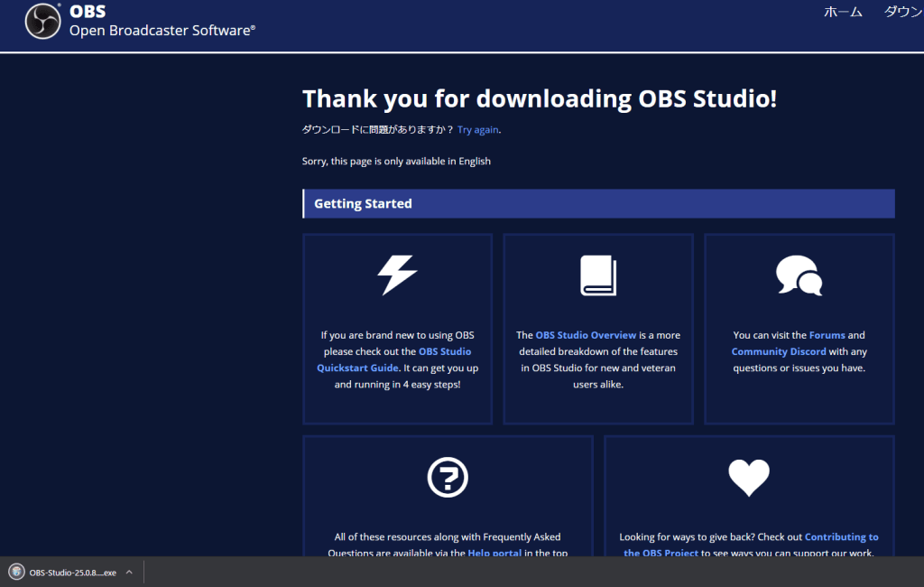Click the question mark help icon
The width and height of the screenshot is (924, 587).
tap(448, 478)
